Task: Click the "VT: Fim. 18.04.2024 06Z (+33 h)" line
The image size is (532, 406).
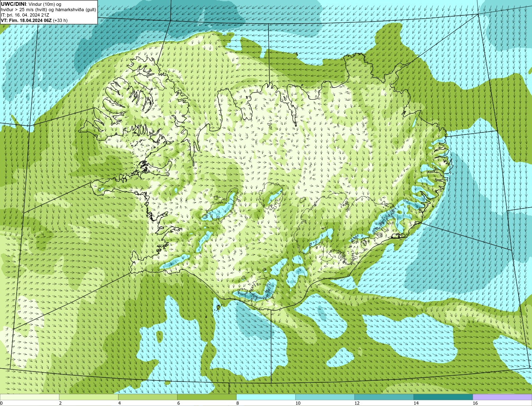Action: tap(34, 20)
